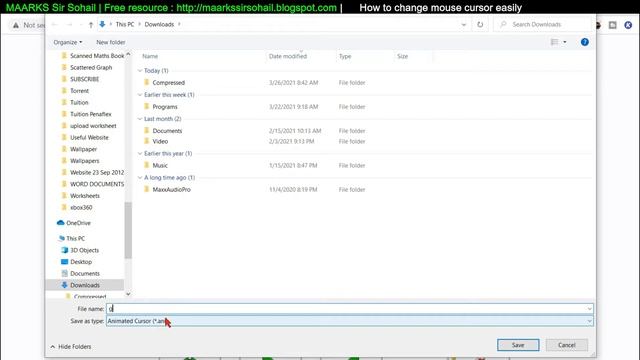Click the Search Downloads box
Viewport: 640px width, 360px height.
(543, 24)
